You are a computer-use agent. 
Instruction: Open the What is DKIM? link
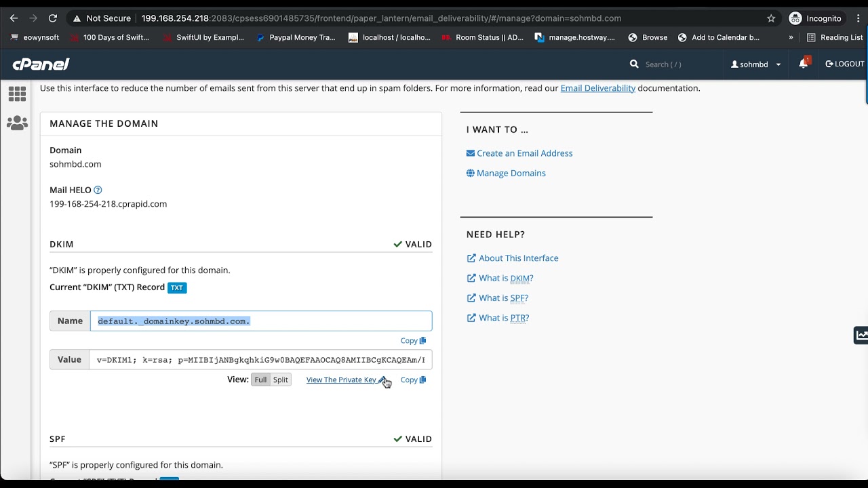coord(500,278)
